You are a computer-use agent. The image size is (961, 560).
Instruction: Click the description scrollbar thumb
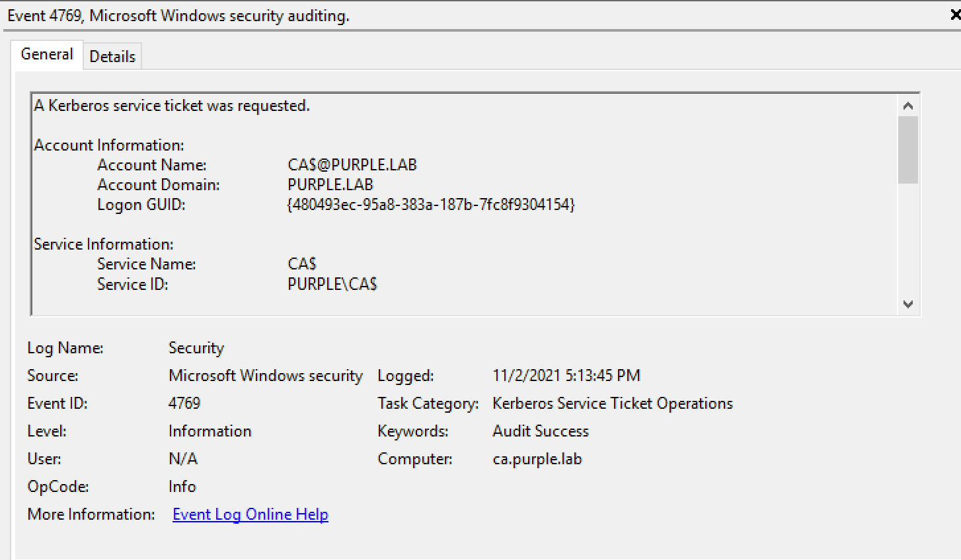pyautogui.click(x=908, y=149)
